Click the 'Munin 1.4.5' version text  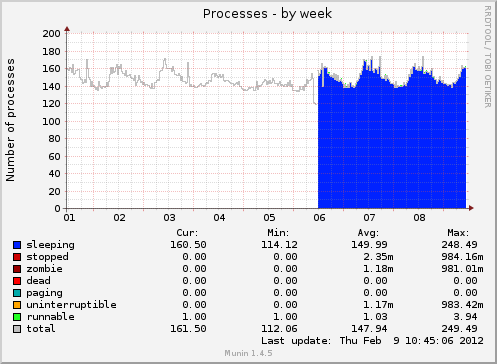click(x=248, y=353)
